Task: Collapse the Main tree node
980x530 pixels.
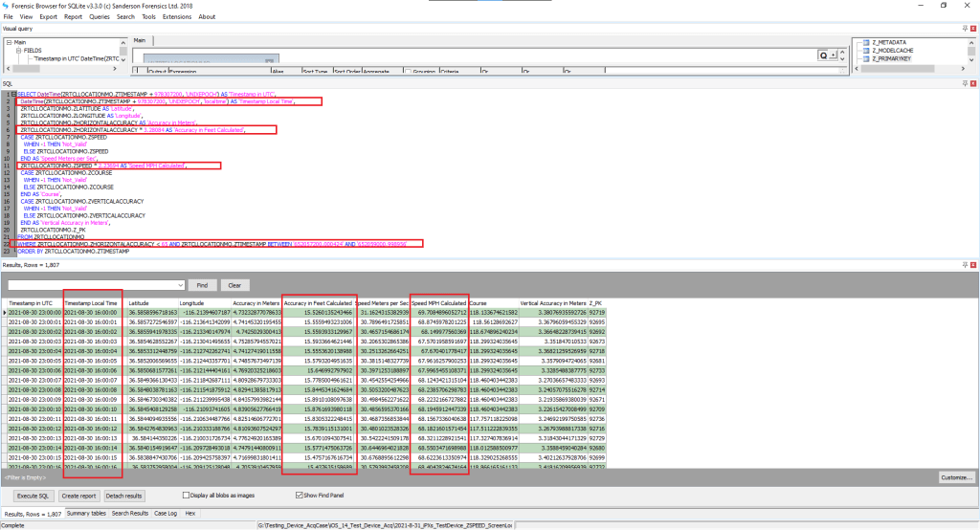Action: (8, 42)
